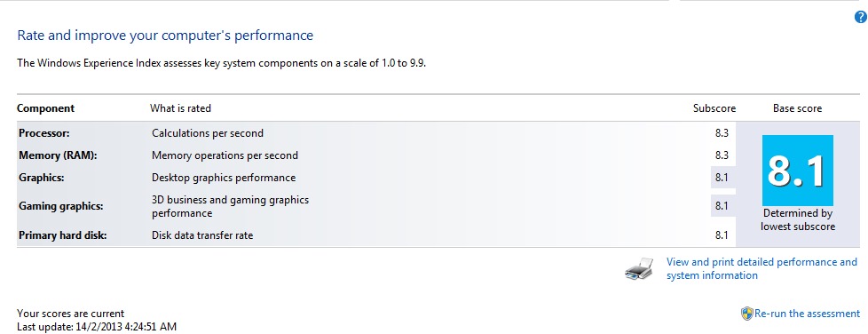
Task: Click the Primary hard disk subscore 8.1
Action: [722, 235]
